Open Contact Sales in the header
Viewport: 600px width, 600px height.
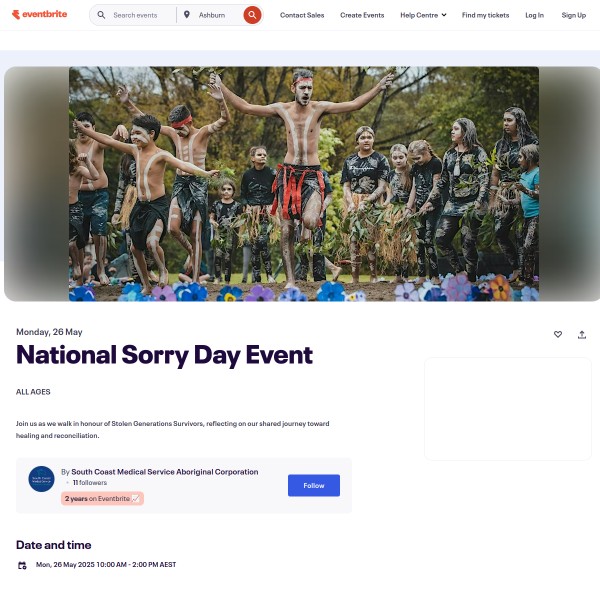pos(302,15)
